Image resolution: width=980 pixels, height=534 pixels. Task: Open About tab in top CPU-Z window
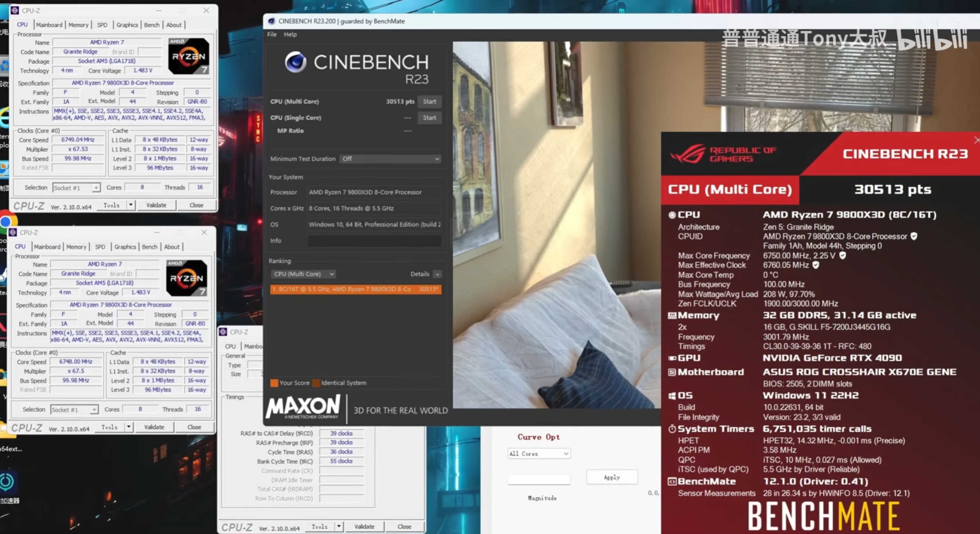(174, 25)
